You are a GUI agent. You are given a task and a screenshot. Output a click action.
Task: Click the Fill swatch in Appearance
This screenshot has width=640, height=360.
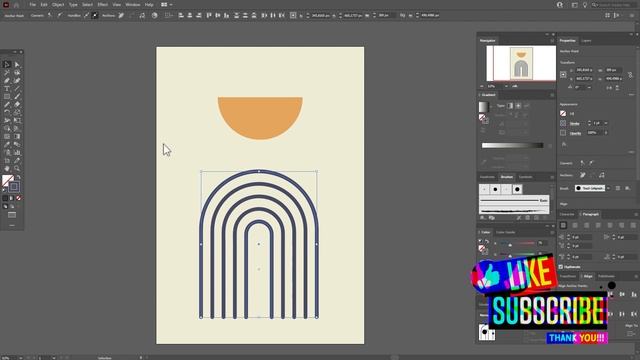click(x=563, y=113)
